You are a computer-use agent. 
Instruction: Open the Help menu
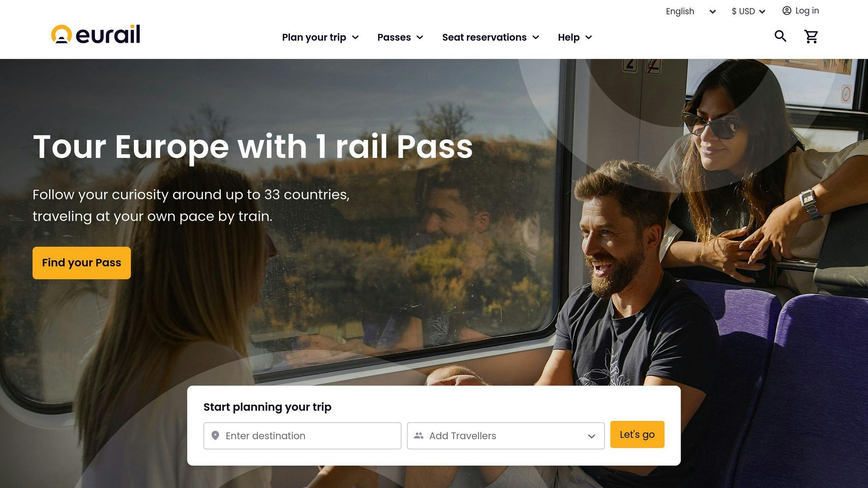(x=575, y=37)
